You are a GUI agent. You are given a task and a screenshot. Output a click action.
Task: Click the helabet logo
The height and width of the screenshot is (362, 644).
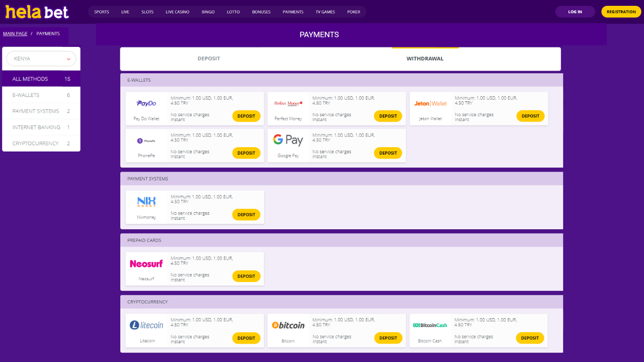coord(37,12)
